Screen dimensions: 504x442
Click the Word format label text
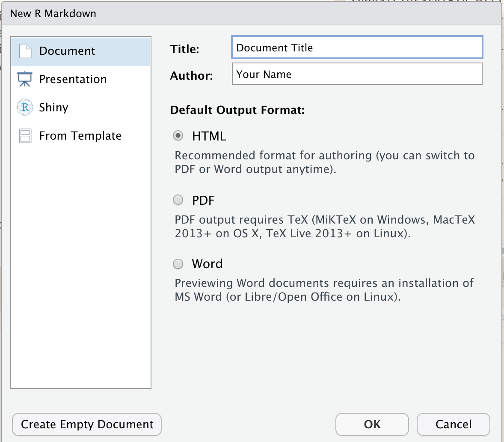pyautogui.click(x=207, y=264)
